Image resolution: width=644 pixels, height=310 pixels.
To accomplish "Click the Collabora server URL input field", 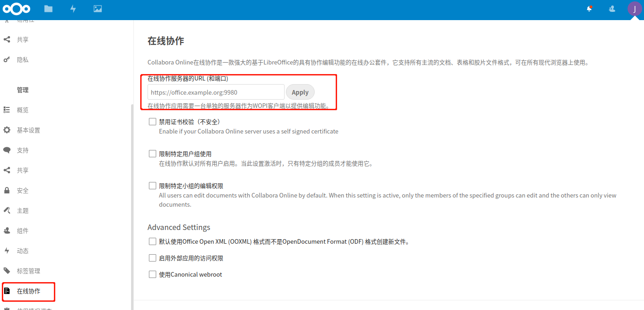I will point(216,92).
